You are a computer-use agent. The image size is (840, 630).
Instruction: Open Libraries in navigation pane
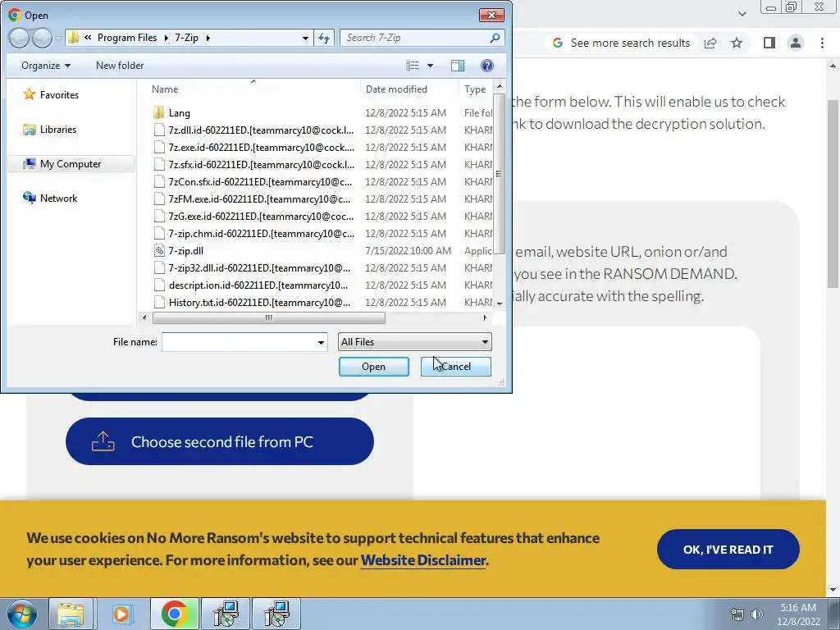click(50, 129)
